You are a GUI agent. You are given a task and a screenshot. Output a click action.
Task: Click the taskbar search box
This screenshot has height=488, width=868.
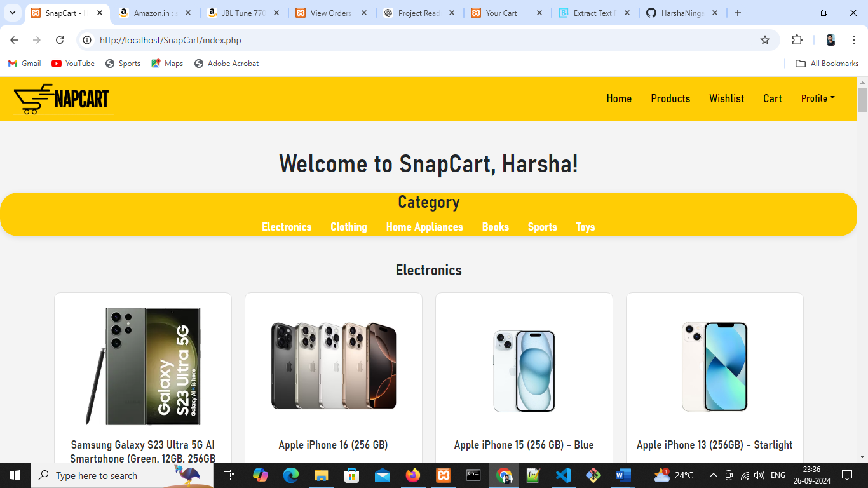point(122,475)
